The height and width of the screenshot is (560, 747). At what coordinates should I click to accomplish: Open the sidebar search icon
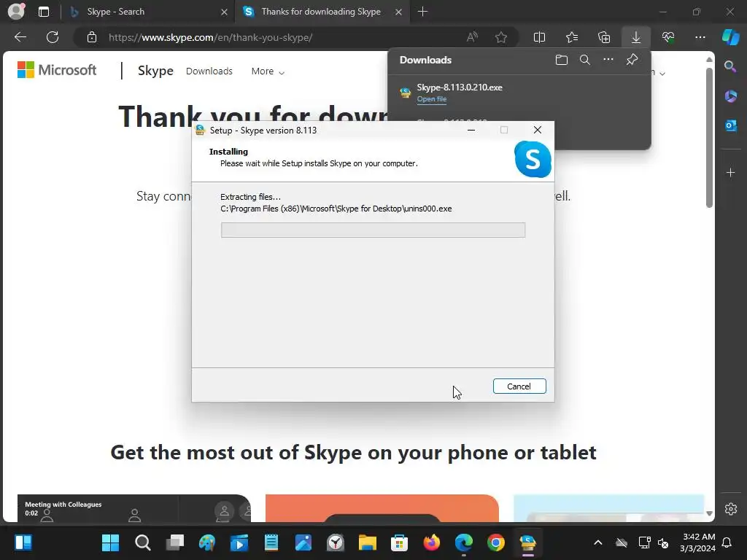[730, 66]
